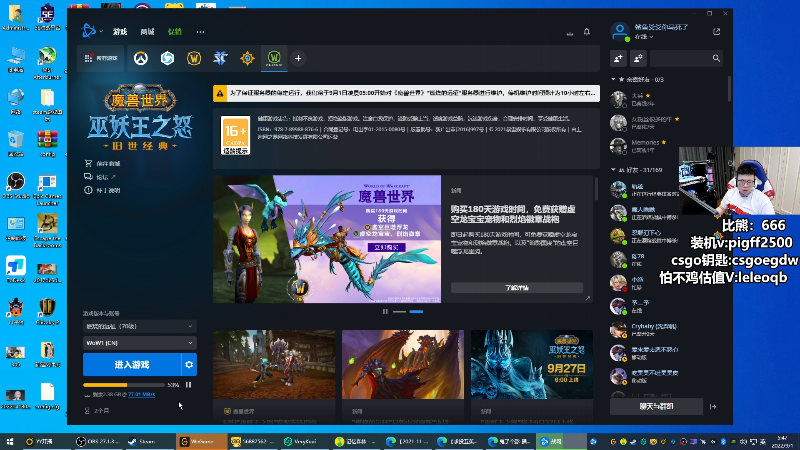
Task: Open the notifications bell
Action: pyautogui.click(x=587, y=32)
